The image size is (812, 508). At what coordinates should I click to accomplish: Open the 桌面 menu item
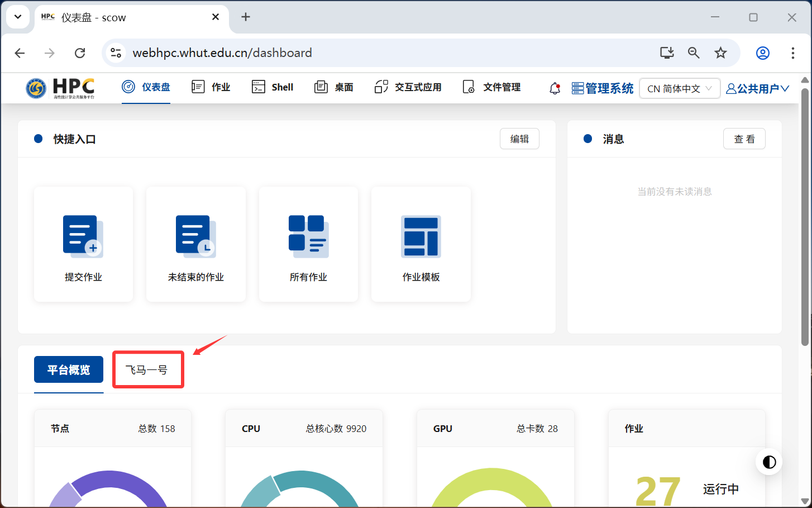pyautogui.click(x=334, y=87)
